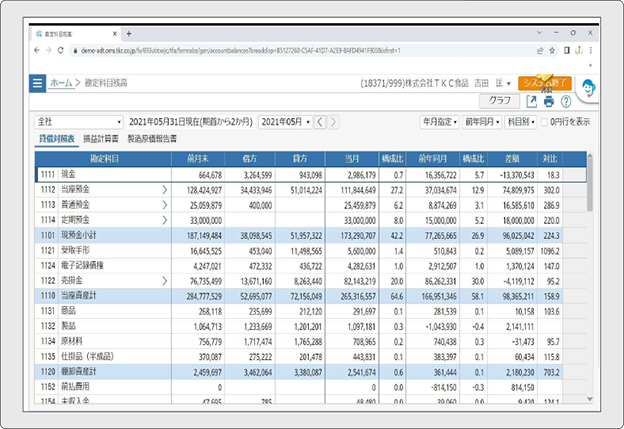
Task: Select the 1152 前払費用 row
Action: pos(310,387)
